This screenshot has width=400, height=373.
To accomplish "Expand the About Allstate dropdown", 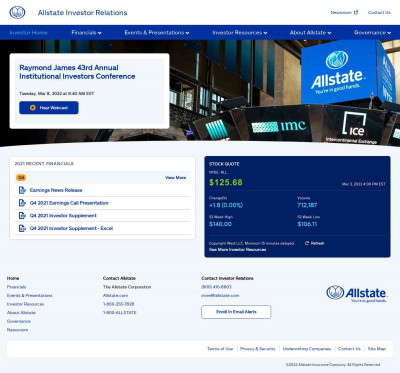I will (310, 33).
